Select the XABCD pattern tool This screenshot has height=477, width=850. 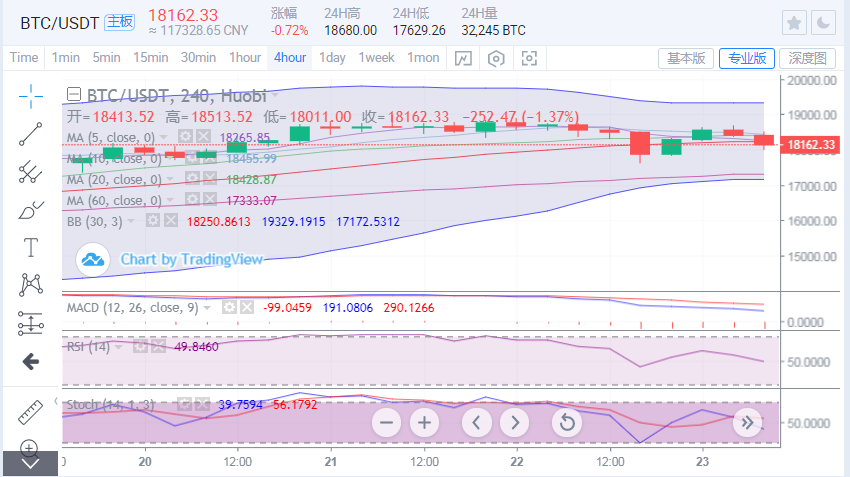click(x=31, y=285)
